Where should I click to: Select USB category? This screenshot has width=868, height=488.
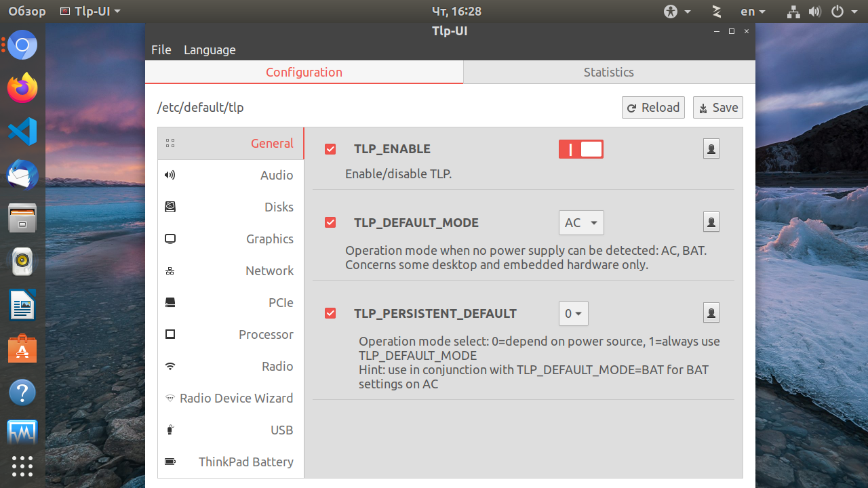click(x=231, y=430)
